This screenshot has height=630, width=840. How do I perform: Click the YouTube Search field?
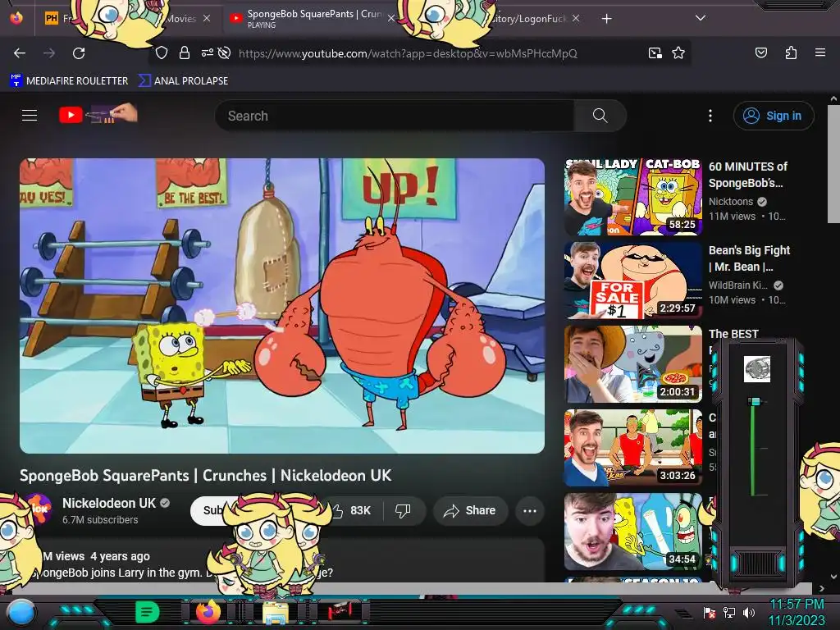395,116
